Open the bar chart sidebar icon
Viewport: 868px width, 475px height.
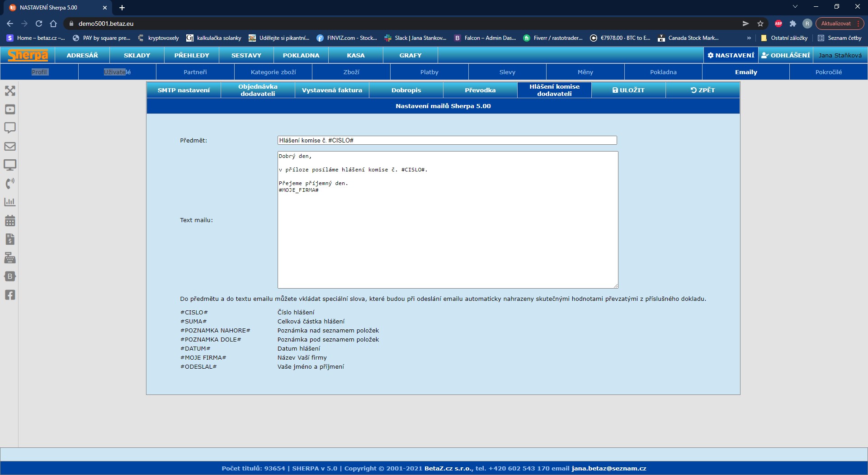(x=10, y=202)
